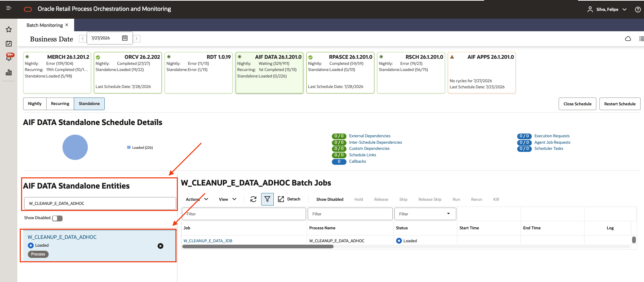Viewport: 644px width, 282px height.
Task: Click Hold in the jobs toolbar
Action: pos(359,199)
